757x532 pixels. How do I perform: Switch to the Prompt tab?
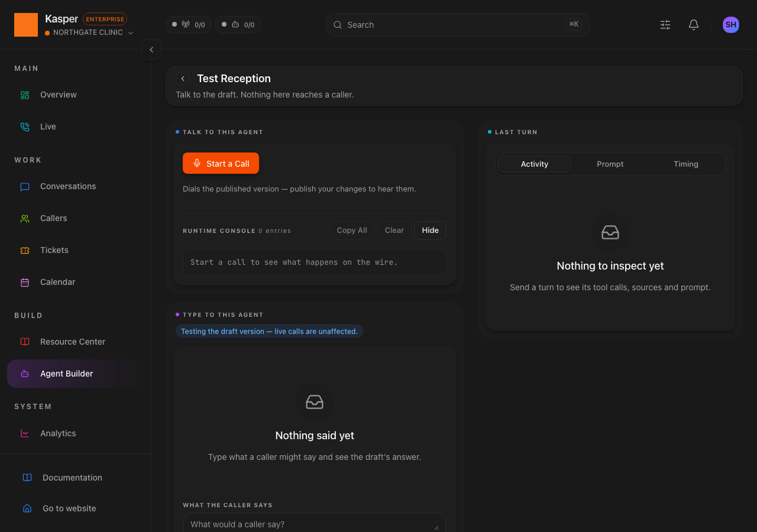coord(610,164)
